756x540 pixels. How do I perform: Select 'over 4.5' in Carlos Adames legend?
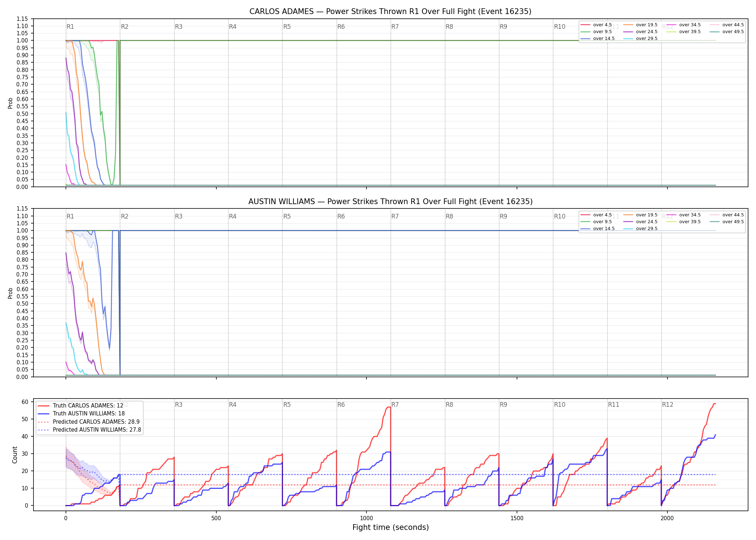pos(596,25)
